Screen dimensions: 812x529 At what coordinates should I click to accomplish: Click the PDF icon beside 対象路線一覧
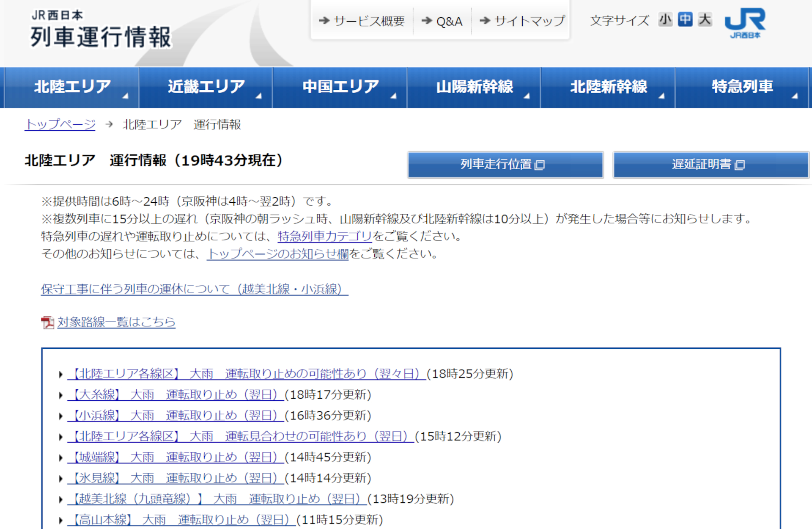[x=47, y=322]
